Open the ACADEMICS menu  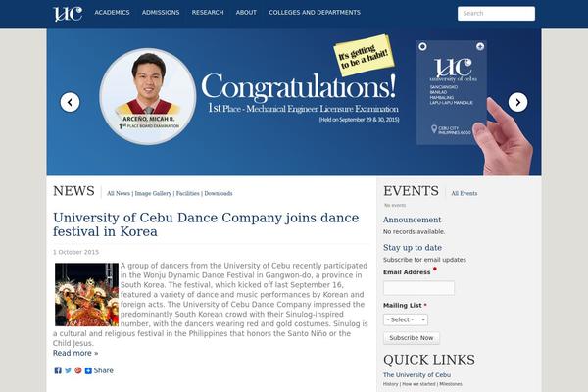coord(112,13)
